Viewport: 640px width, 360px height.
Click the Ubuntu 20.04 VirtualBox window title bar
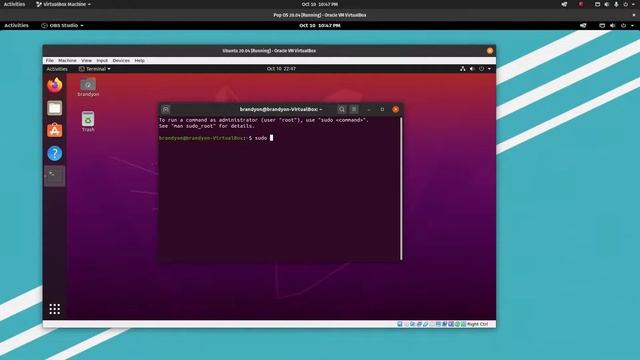[269, 51]
